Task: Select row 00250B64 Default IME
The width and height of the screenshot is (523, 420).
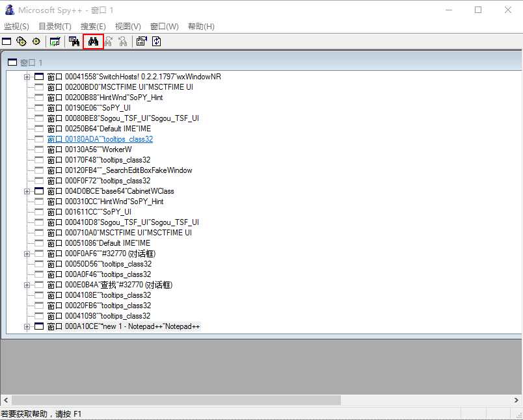Action: point(99,129)
